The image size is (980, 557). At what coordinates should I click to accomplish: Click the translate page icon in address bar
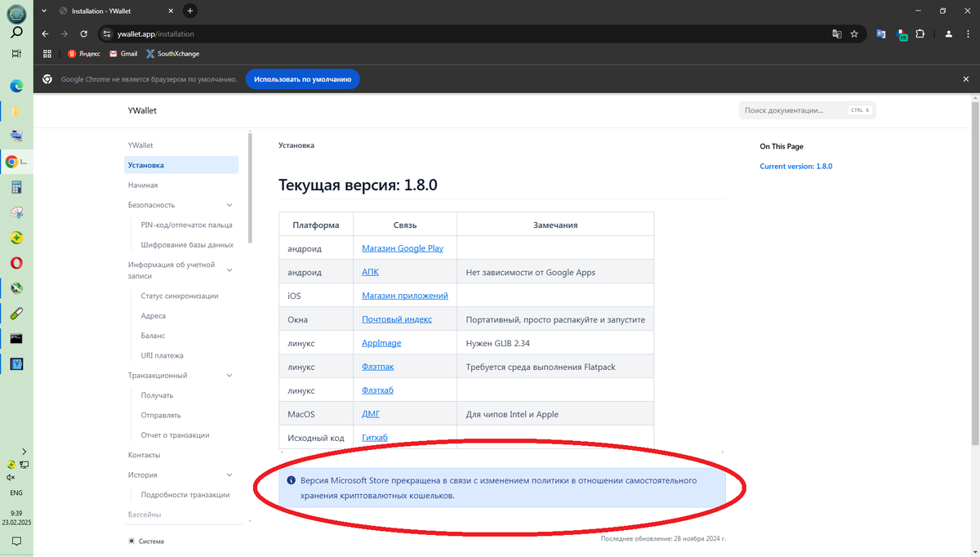(x=836, y=34)
